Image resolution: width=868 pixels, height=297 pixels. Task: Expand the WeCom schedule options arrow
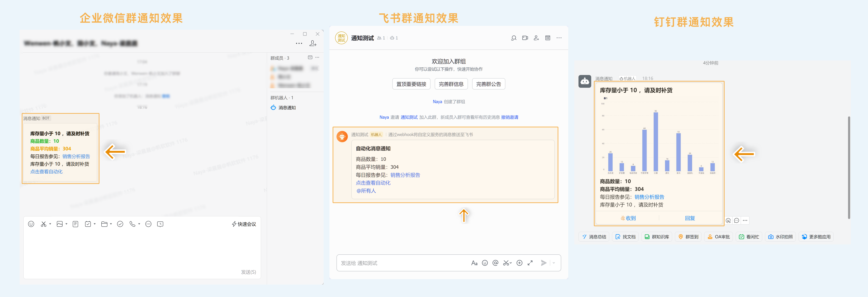click(95, 224)
